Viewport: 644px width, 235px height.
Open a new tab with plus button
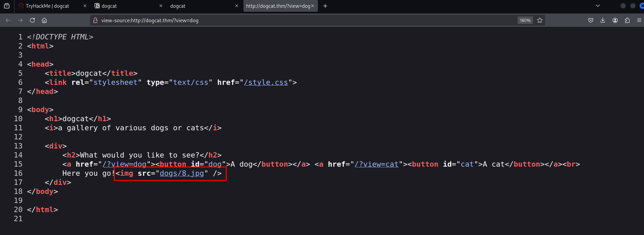tap(325, 6)
